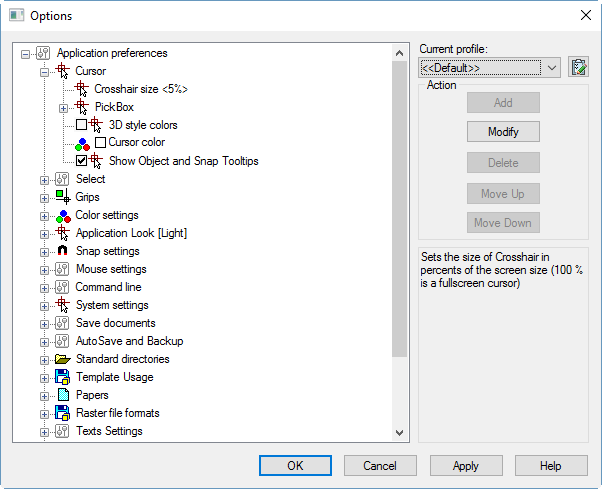Click the Color settings RGB icon

63,215
